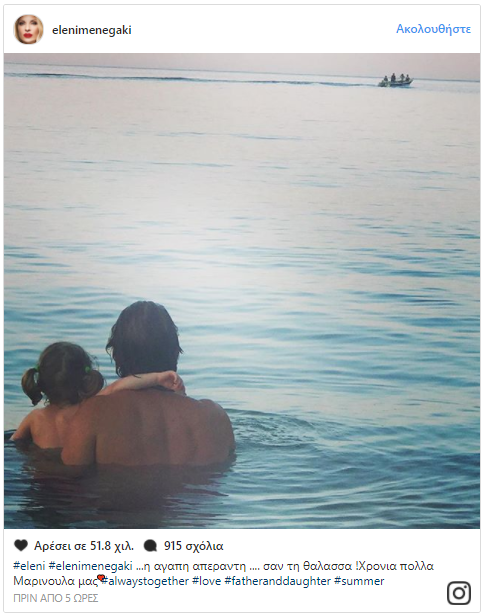Click the red heart emoji in caption

click(101, 578)
